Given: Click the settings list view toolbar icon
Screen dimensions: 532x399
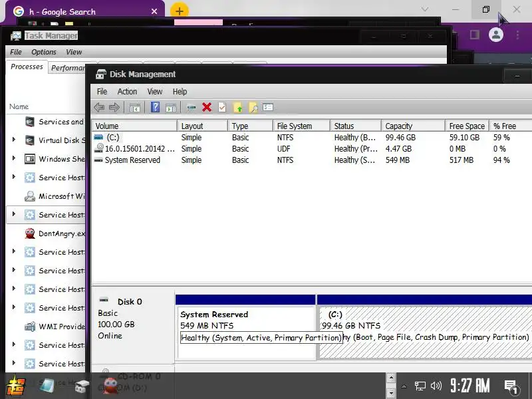Looking at the screenshot, I should 268,107.
